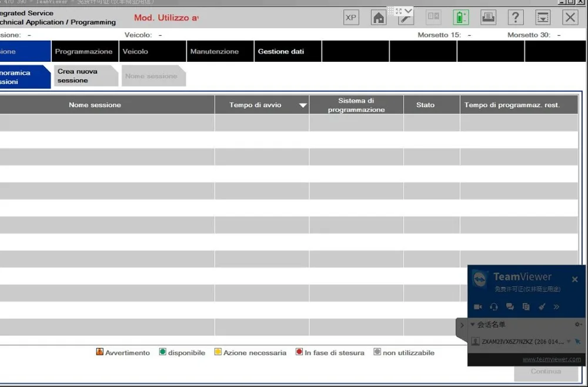Click the Veicolo status label
Screen dimensions: 588x387
click(138, 35)
